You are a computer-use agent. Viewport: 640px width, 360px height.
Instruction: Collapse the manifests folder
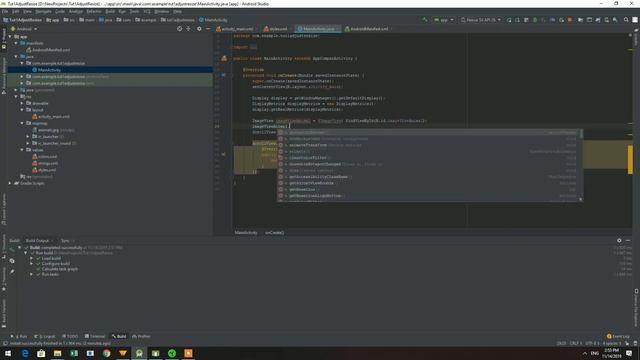click(x=16, y=43)
